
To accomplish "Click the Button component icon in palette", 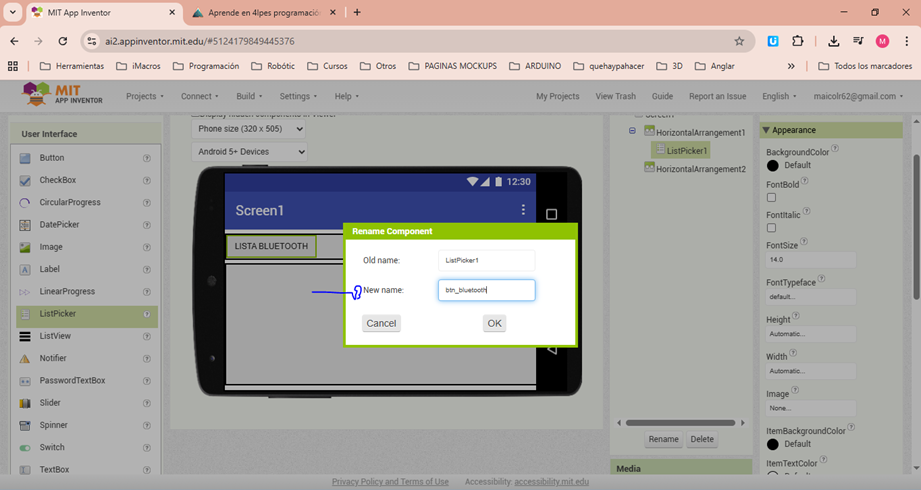I will click(x=25, y=158).
